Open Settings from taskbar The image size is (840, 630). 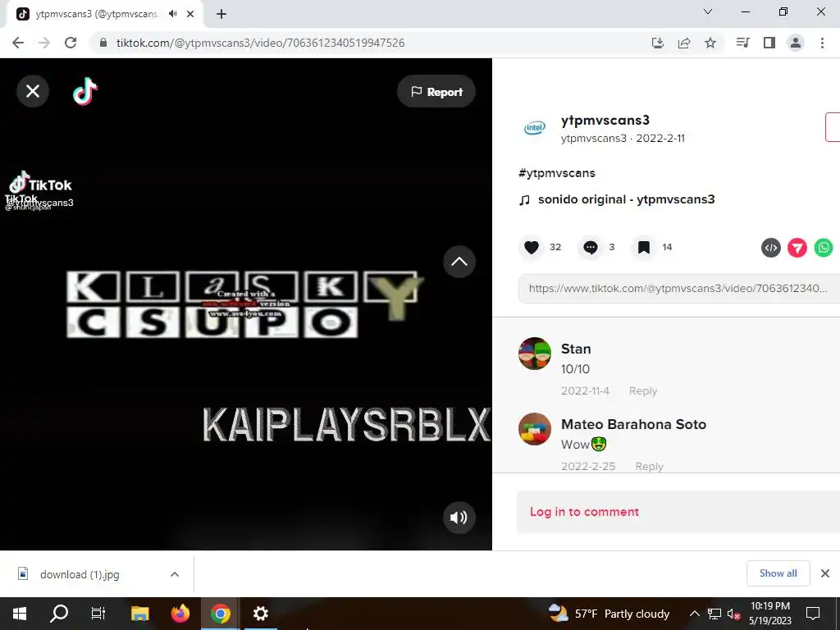260,614
